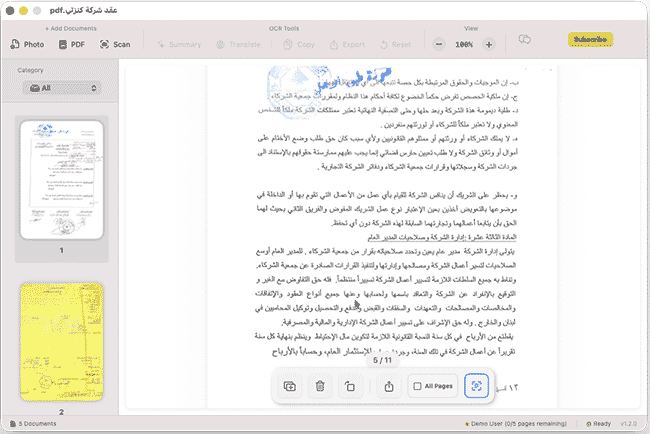Click the Copy OCR tool
Image resolution: width=650 pixels, height=434 pixels.
pyautogui.click(x=299, y=44)
